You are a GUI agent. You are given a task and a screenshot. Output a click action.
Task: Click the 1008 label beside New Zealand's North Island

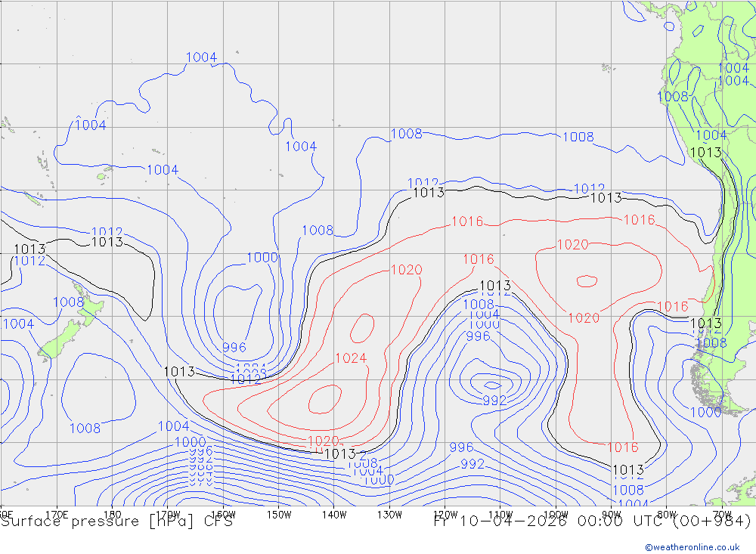point(69,302)
